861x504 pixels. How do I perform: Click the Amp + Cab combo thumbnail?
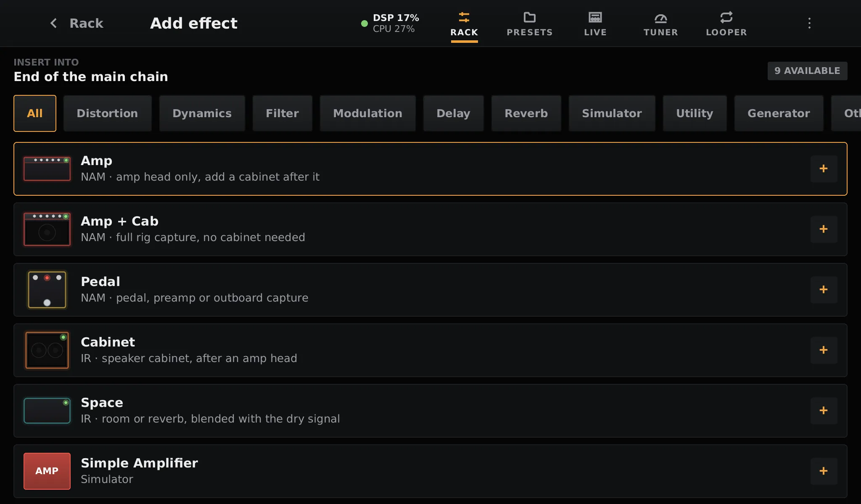coord(47,229)
